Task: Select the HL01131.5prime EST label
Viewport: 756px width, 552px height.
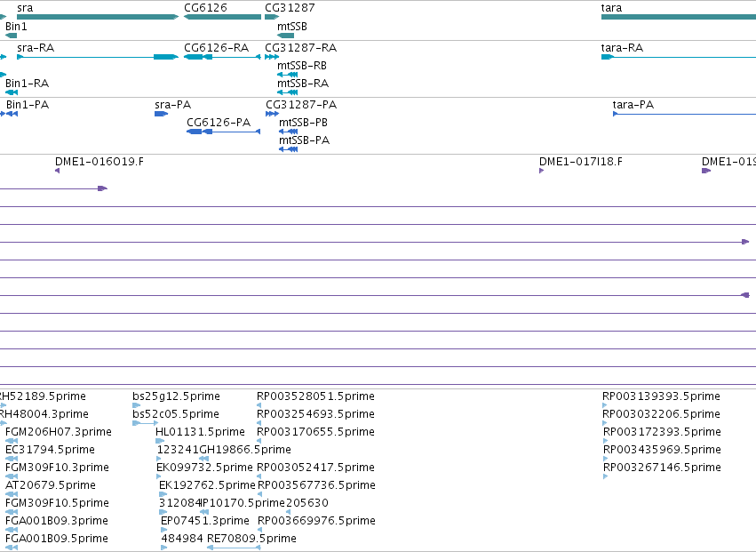Action: (x=200, y=432)
